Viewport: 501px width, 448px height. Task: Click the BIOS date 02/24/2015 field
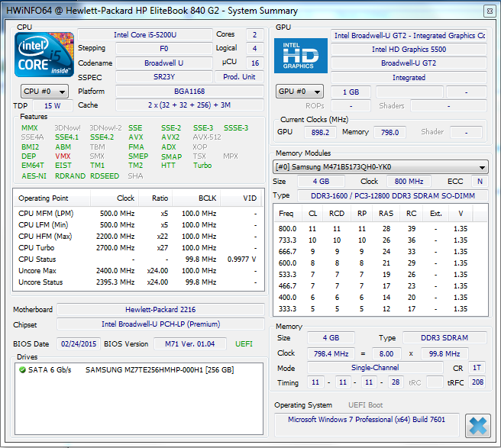point(79,344)
